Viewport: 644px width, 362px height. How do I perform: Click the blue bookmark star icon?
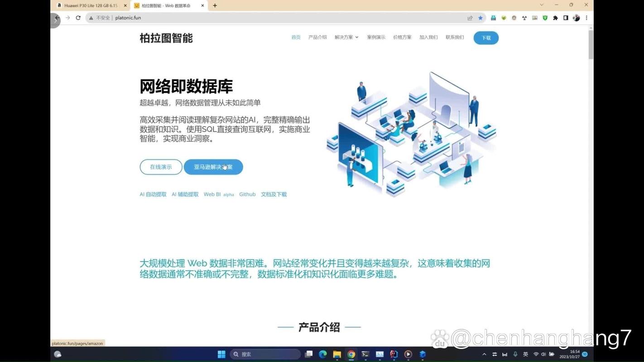481,18
